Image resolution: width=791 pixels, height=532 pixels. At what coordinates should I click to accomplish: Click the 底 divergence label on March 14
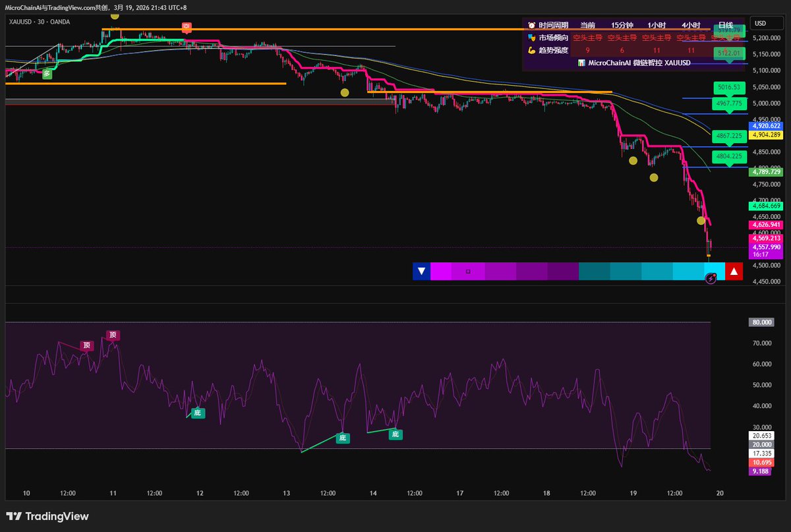coord(395,434)
